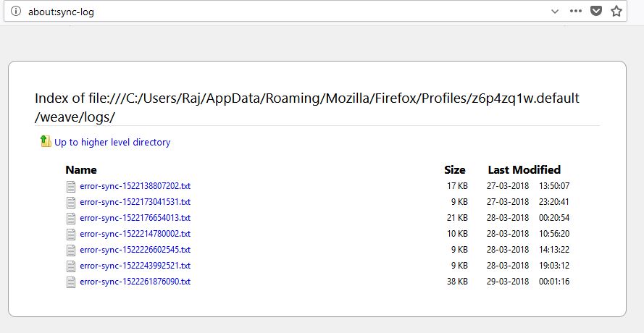This screenshot has height=333, width=644.
Task: Click file icon beside error-sync-1522261876090.txt
Action: coord(71,282)
